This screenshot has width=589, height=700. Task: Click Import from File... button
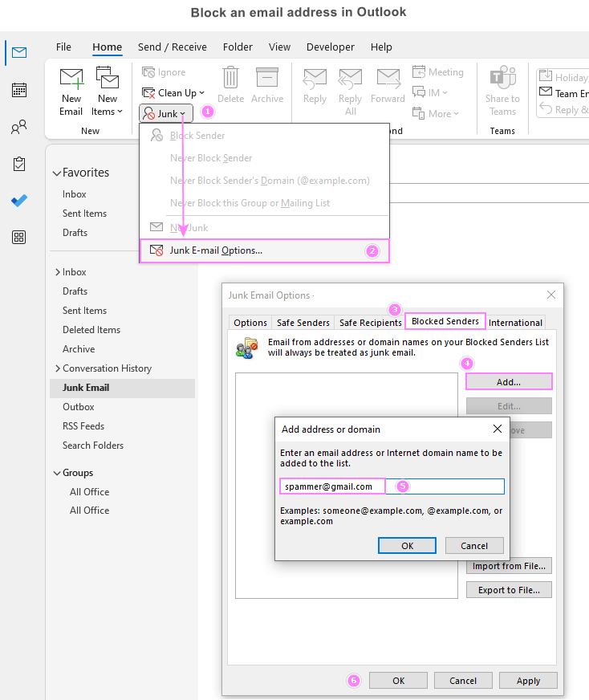[x=509, y=566]
